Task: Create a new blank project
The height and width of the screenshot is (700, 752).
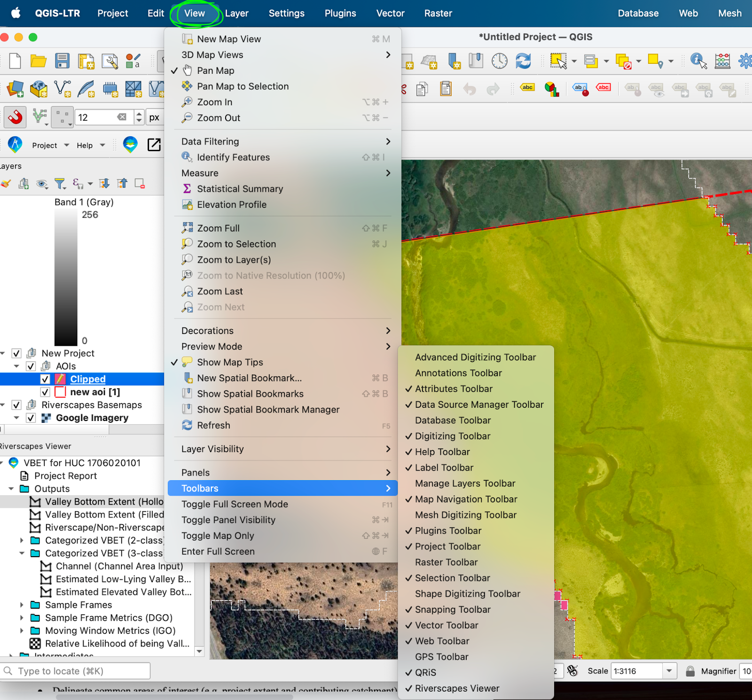Action: (15, 61)
